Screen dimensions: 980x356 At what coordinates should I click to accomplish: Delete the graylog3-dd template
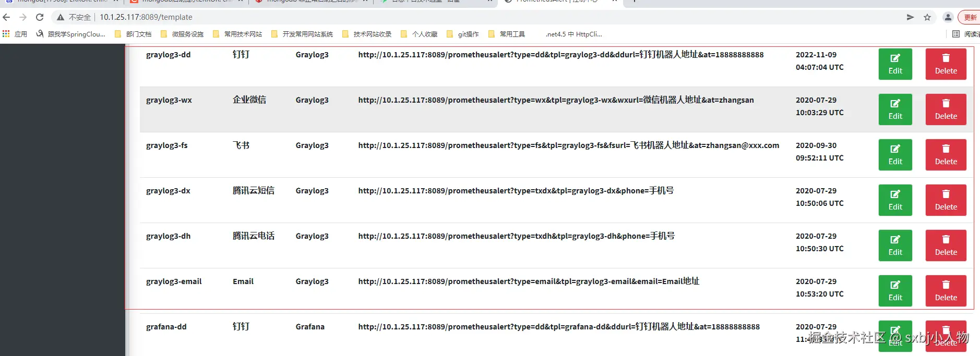pos(946,64)
